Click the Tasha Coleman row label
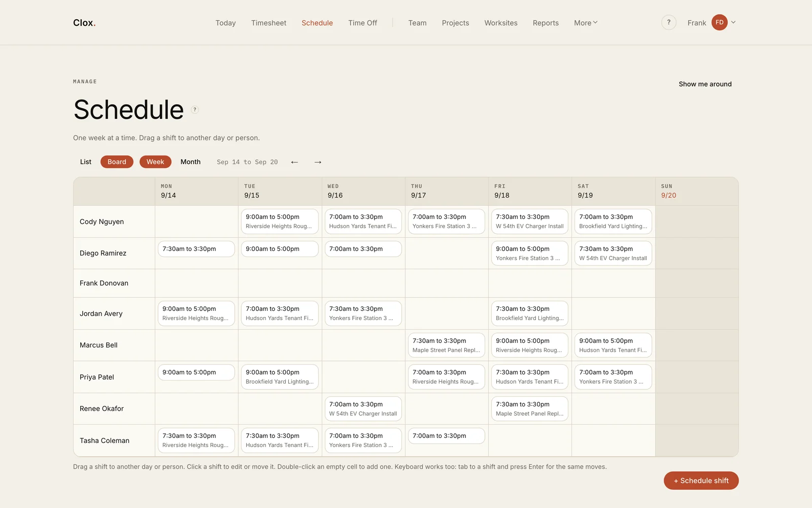This screenshot has width=812, height=508. 105,440
